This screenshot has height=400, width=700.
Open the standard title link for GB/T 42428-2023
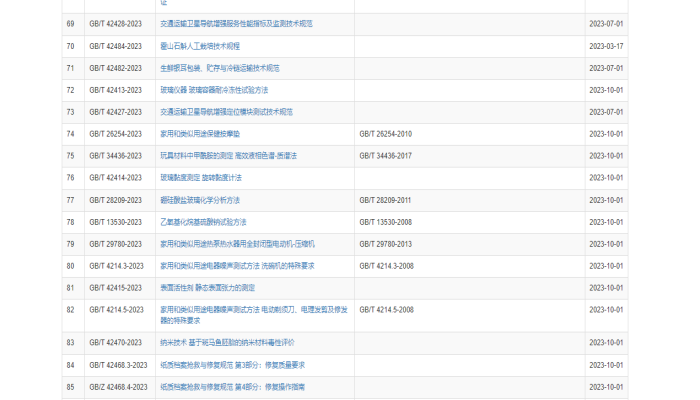click(x=236, y=24)
